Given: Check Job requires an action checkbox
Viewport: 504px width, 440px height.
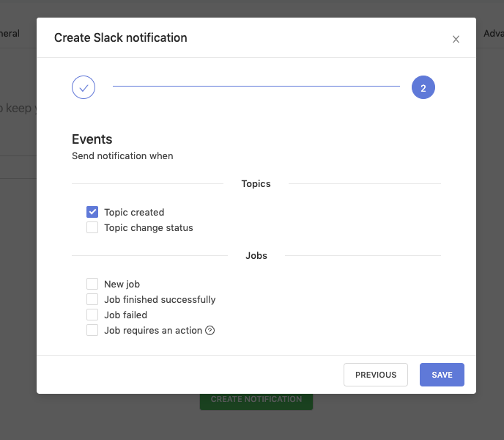Looking at the screenshot, I should pyautogui.click(x=92, y=330).
